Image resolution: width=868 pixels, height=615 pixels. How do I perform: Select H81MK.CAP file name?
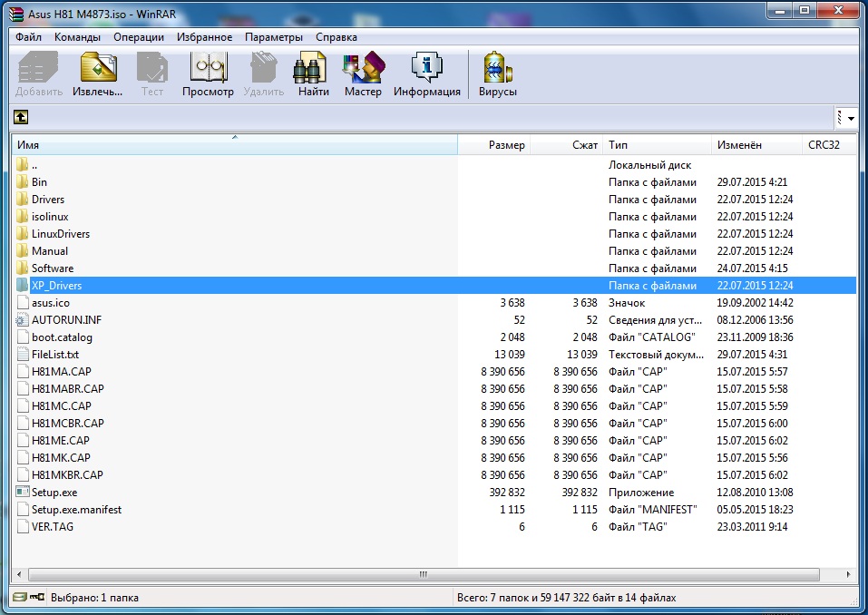61,456
